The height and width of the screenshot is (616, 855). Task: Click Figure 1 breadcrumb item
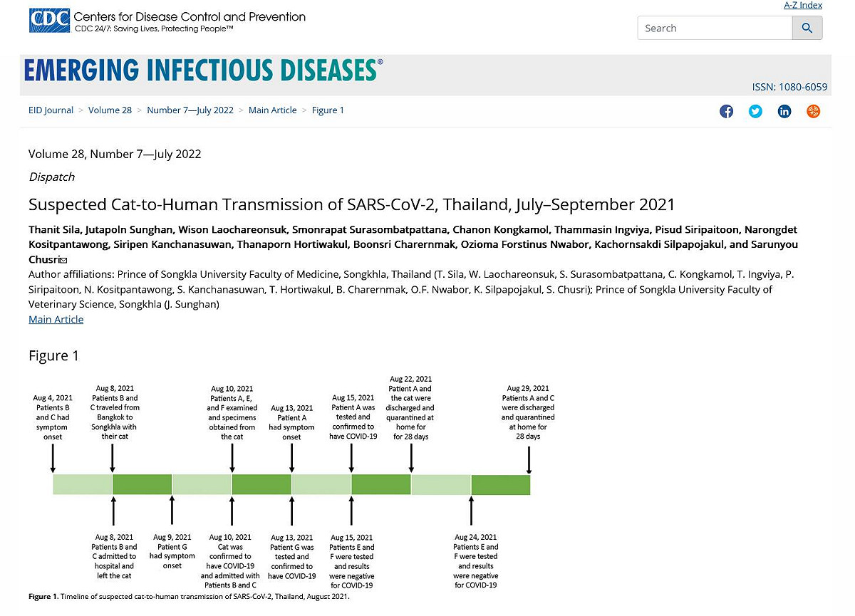click(x=328, y=110)
